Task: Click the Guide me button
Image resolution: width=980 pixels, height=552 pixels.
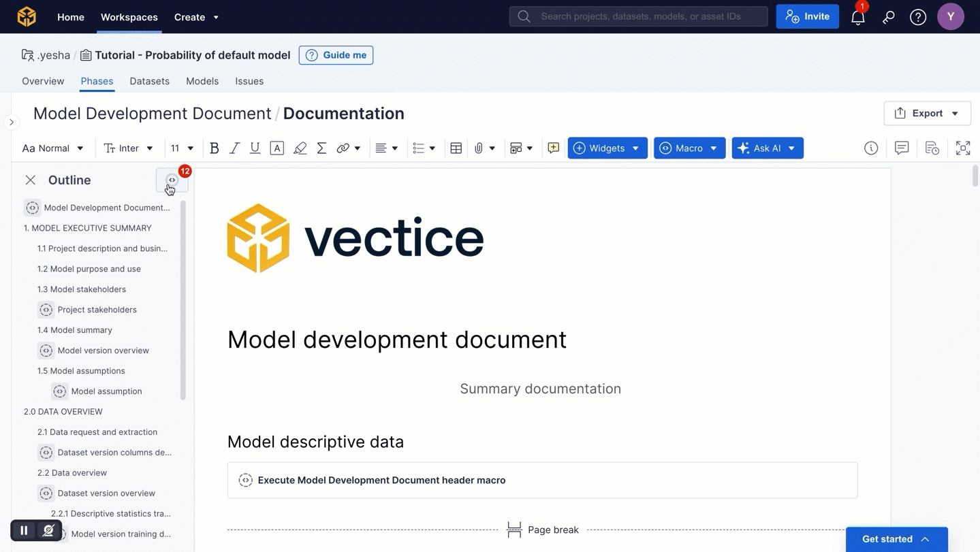Action: tap(336, 55)
